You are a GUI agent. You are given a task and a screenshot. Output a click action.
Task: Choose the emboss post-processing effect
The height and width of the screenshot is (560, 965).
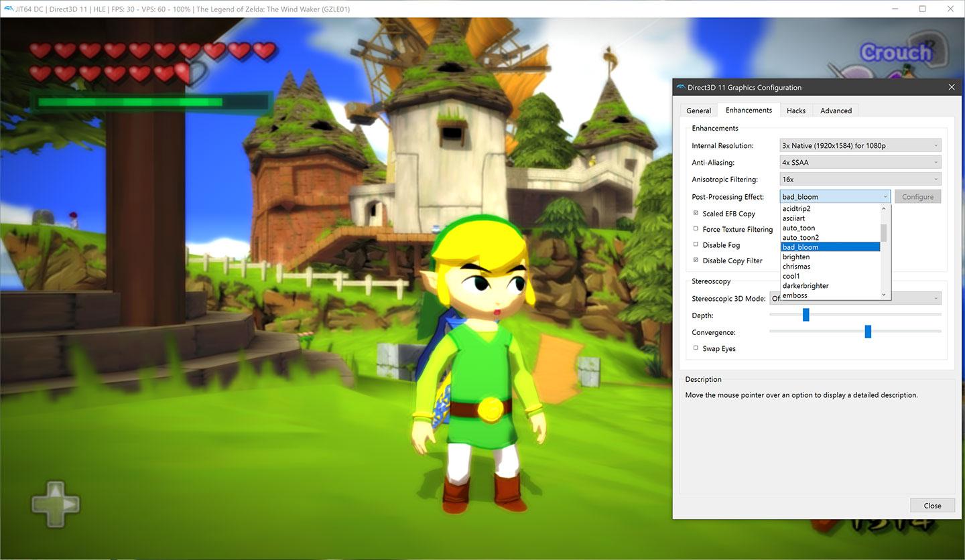tap(795, 295)
